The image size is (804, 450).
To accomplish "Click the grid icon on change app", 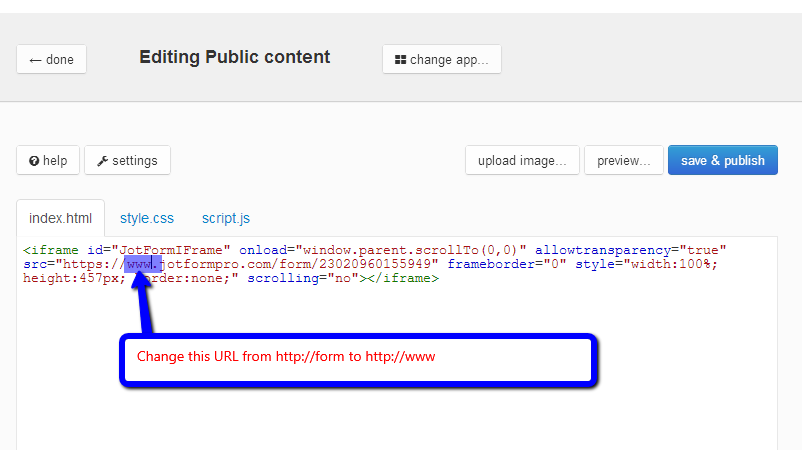I will [400, 60].
